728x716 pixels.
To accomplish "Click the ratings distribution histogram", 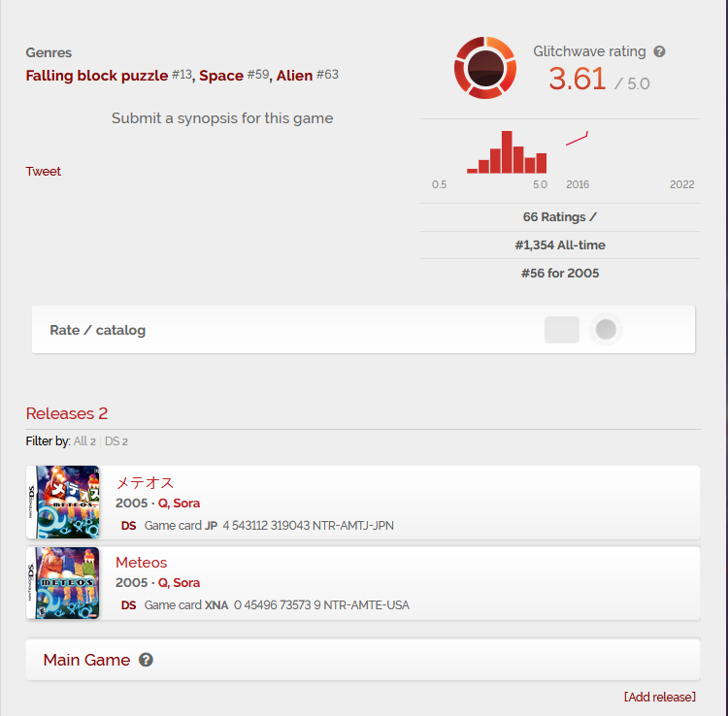I will coord(507,152).
